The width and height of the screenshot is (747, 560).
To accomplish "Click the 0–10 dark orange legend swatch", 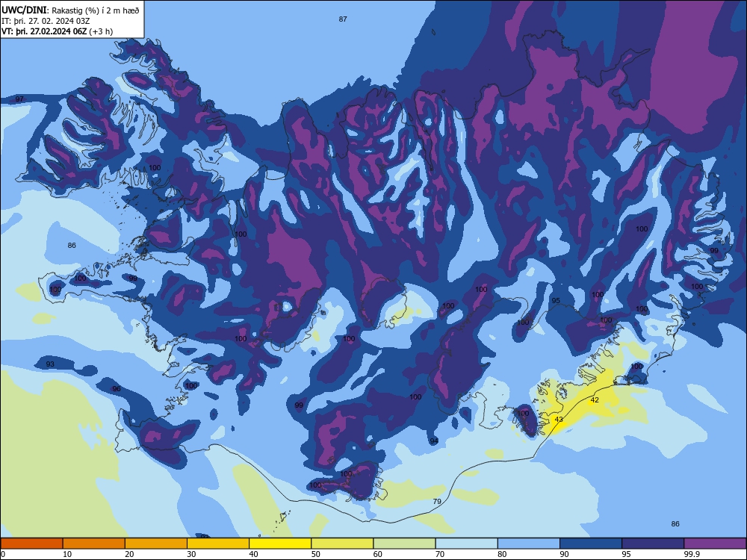I will click(x=31, y=544).
